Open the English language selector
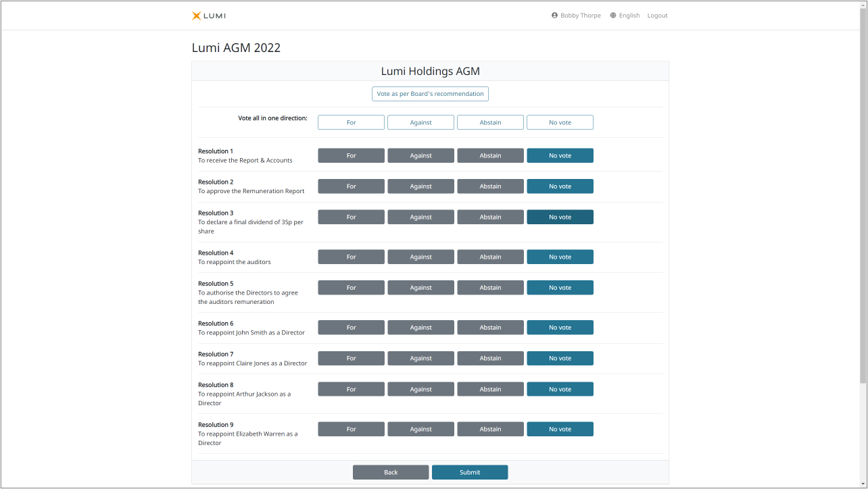 (629, 16)
